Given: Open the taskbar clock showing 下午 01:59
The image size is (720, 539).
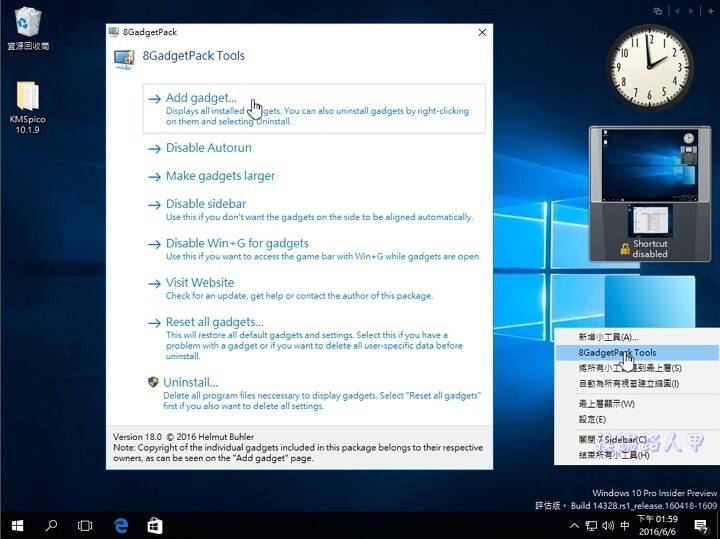Looking at the screenshot, I should 658,526.
